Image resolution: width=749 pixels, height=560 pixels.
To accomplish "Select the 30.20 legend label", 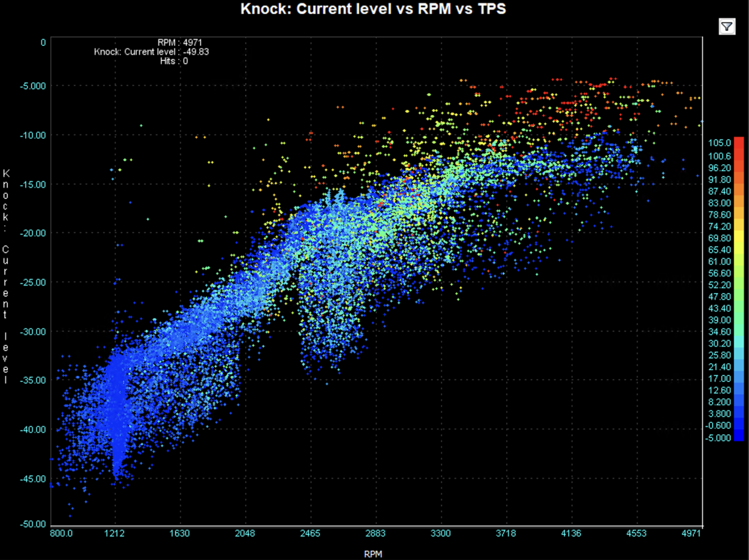I will click(x=720, y=343).
